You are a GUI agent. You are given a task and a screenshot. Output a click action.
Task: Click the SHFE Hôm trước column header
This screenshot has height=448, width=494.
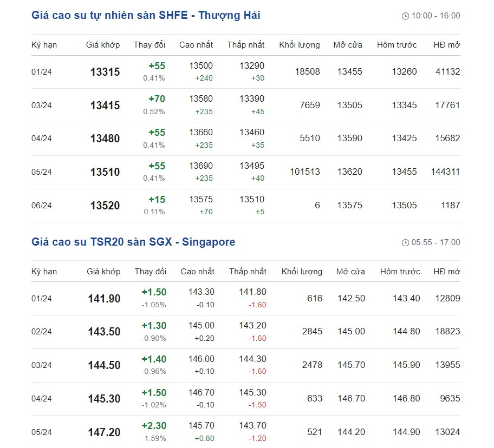397,45
